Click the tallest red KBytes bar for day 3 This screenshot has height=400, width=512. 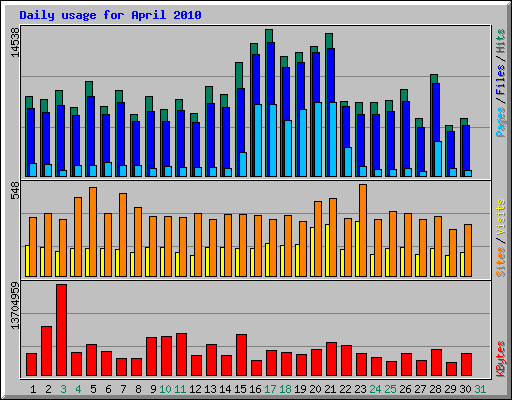tap(61, 330)
